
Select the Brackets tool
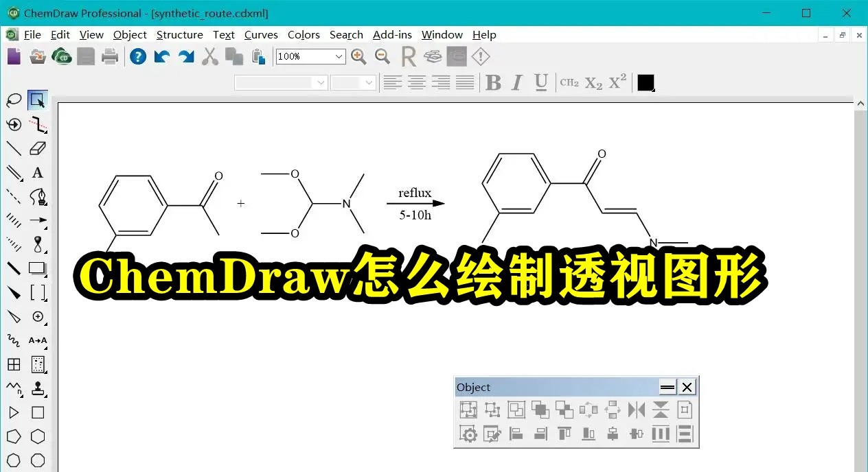pyautogui.click(x=38, y=293)
